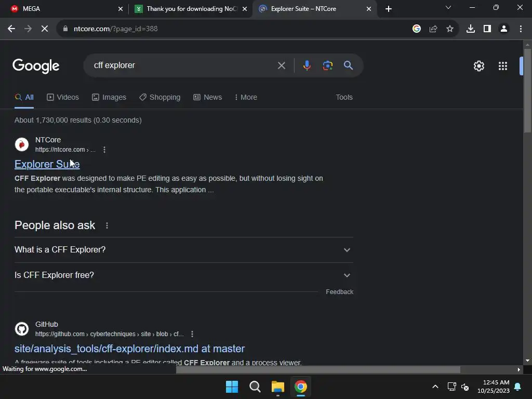Show hidden system tray icons
The image size is (532, 399).
point(435,387)
